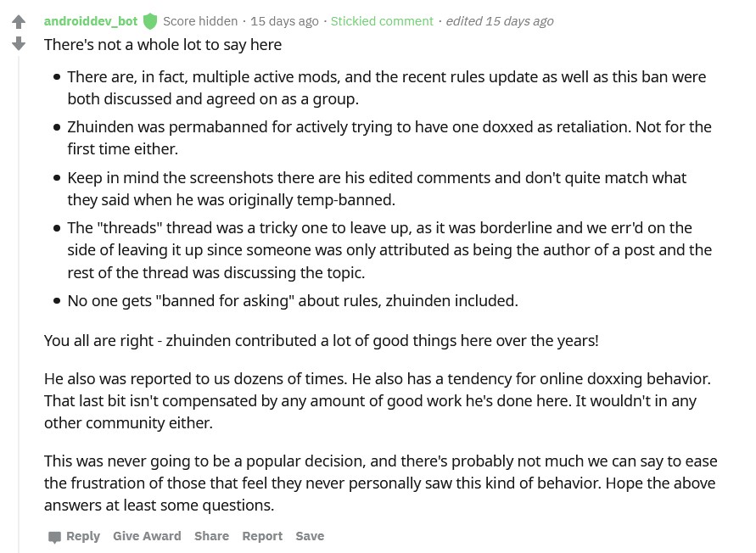Click the 'Score hidden' text
This screenshot has height=553, width=756.
coord(200,21)
